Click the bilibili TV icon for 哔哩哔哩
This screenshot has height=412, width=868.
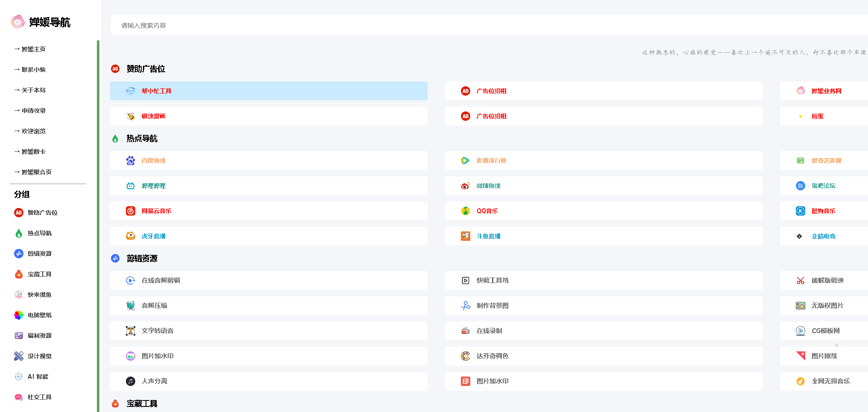(131, 186)
